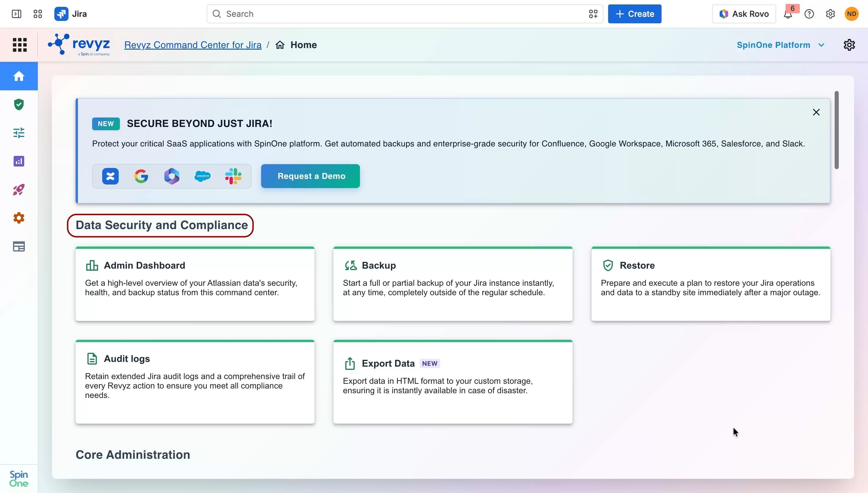Open Revyz settings gear icon
Viewport: 868px width, 493px height.
point(849,45)
